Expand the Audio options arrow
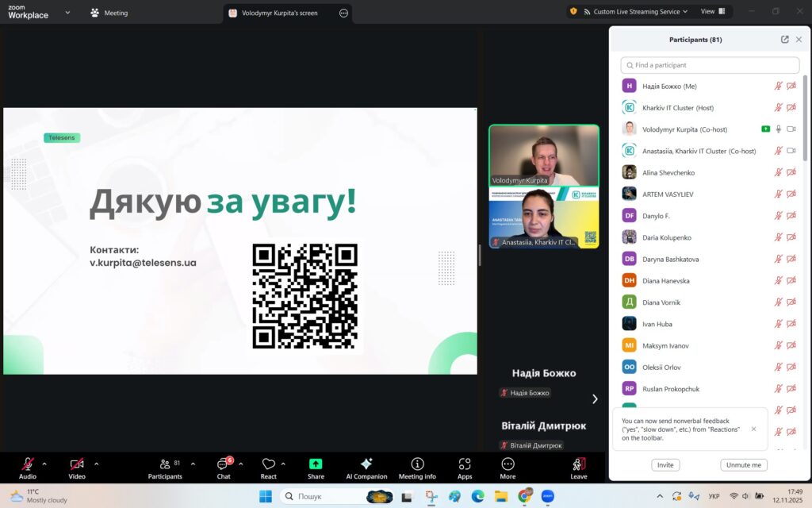Screen dimensions: 812x508 click(44, 464)
